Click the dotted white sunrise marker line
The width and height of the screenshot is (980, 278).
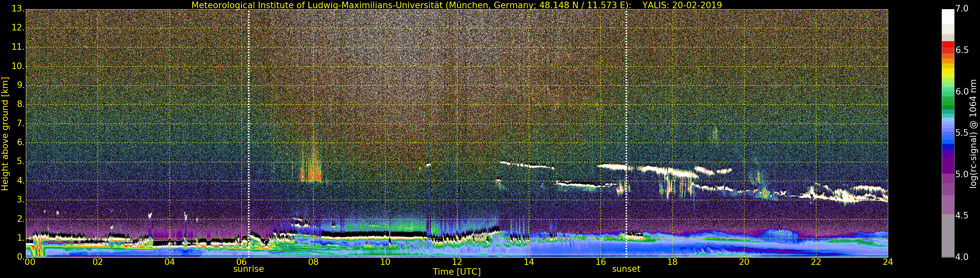248,133
